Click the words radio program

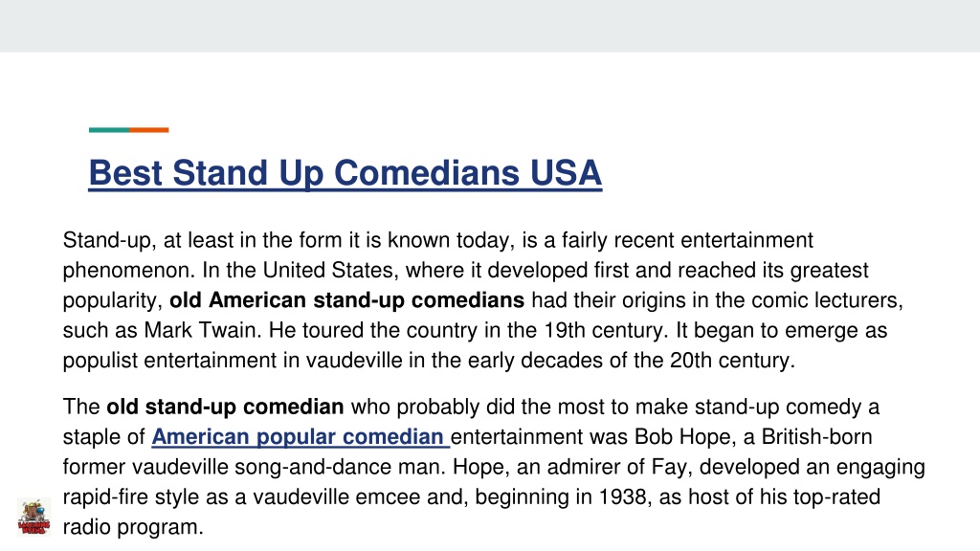[132, 527]
